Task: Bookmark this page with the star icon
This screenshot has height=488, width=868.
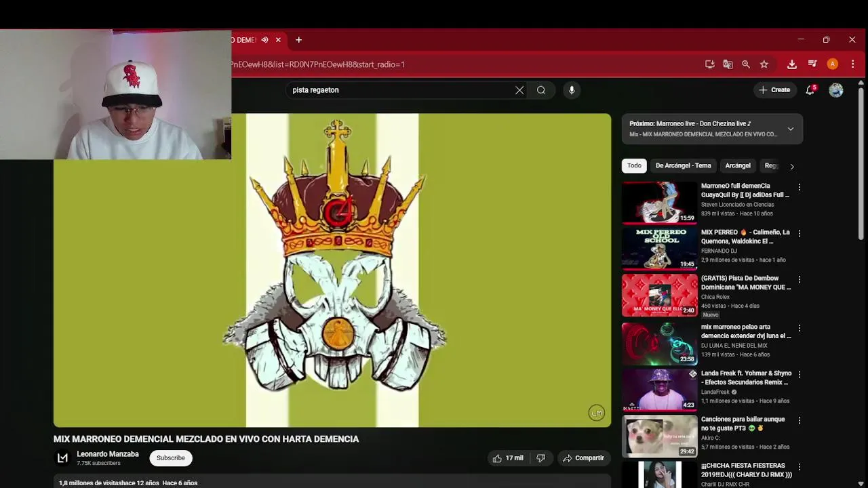Action: [764, 64]
